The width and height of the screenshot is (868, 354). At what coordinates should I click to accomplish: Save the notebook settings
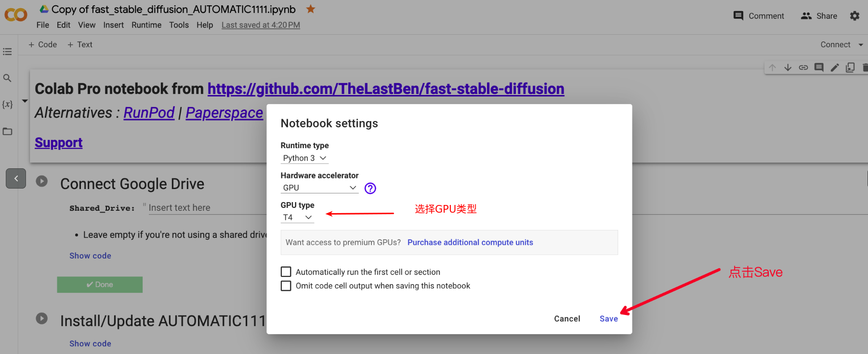[x=608, y=318]
